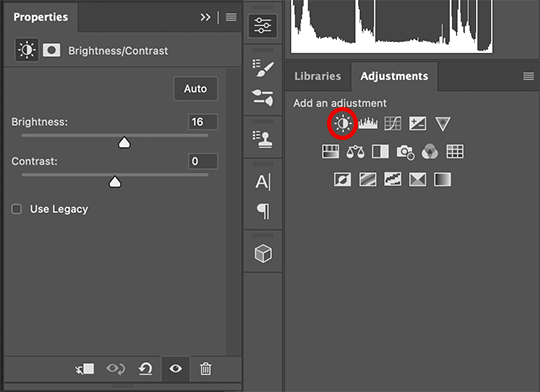Screen dimensions: 540x392
Task: Switch to the Libraries tab
Action: click(x=318, y=76)
